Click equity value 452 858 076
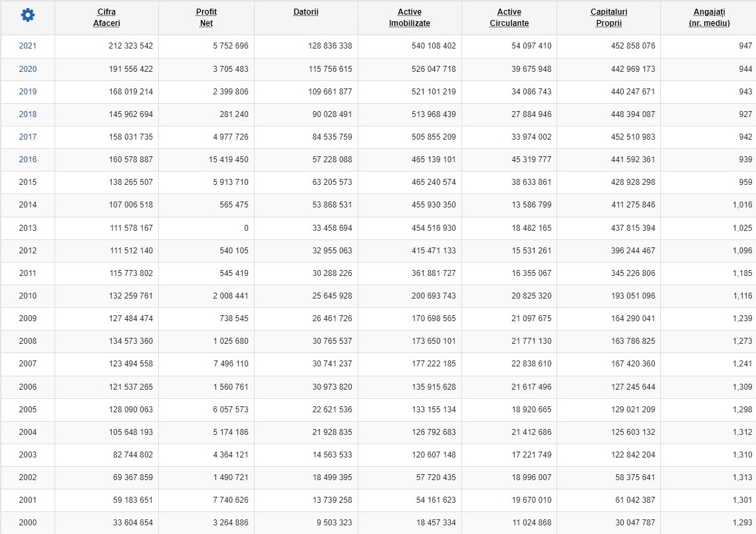The width and height of the screenshot is (756, 534). (x=633, y=46)
